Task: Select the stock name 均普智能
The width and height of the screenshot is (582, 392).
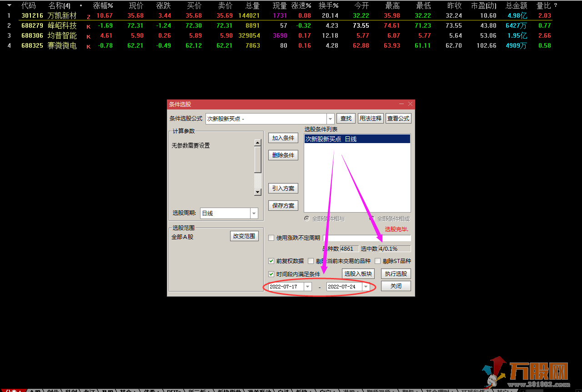Action: pyautogui.click(x=62, y=36)
